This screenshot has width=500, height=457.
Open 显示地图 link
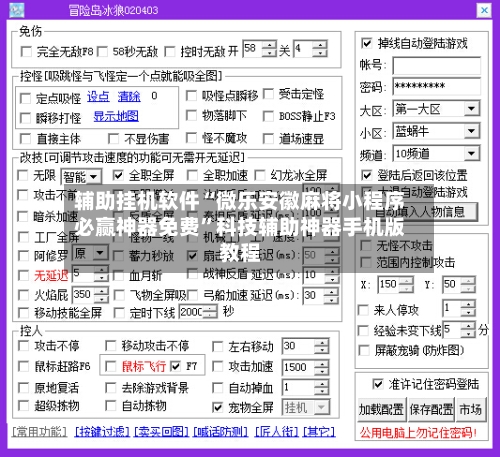pos(116,116)
